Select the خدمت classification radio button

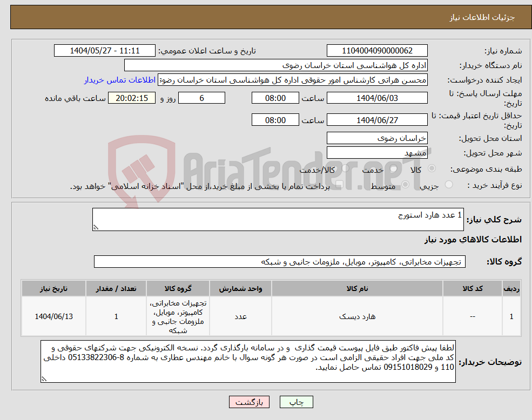point(393,168)
